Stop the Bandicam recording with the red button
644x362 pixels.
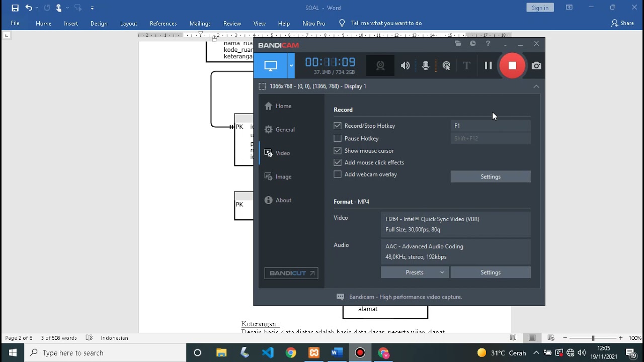tap(512, 65)
